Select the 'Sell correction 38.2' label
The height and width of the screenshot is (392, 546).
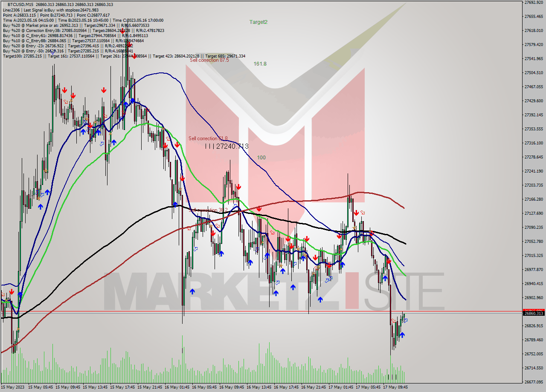(x=208, y=210)
